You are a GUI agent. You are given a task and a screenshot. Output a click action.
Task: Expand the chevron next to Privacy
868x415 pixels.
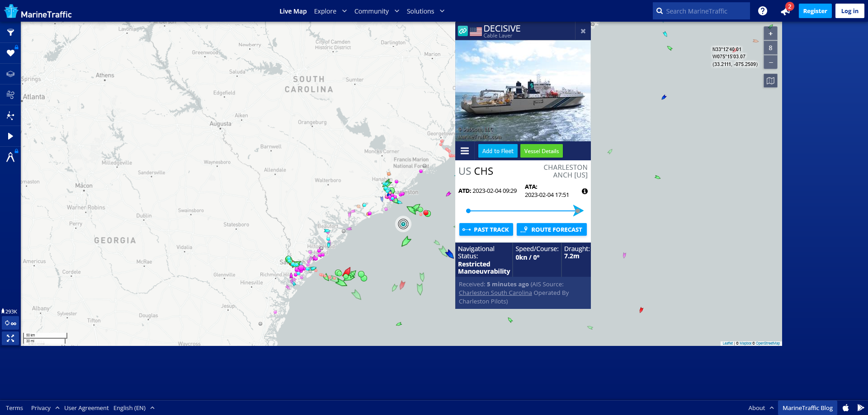point(57,408)
